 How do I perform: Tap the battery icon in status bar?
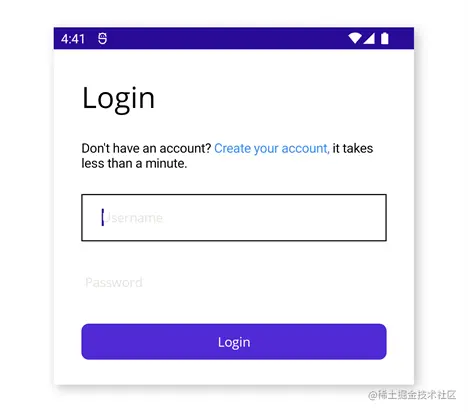tap(385, 38)
